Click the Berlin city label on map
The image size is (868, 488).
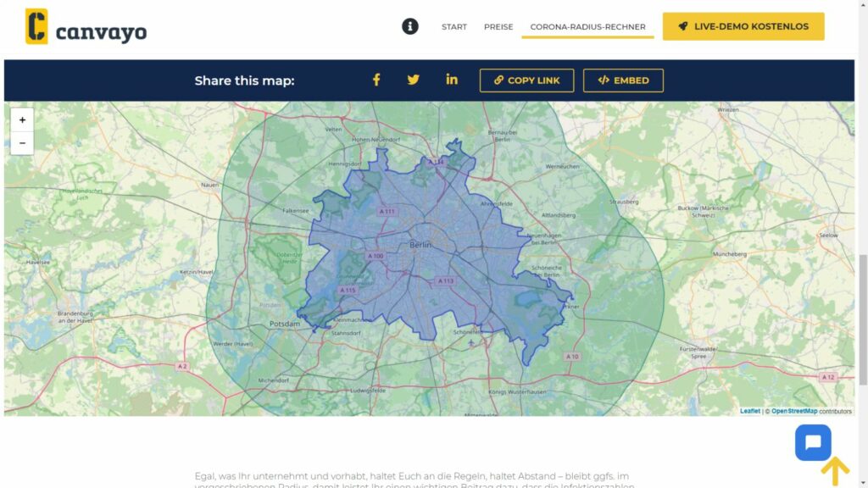coord(420,244)
